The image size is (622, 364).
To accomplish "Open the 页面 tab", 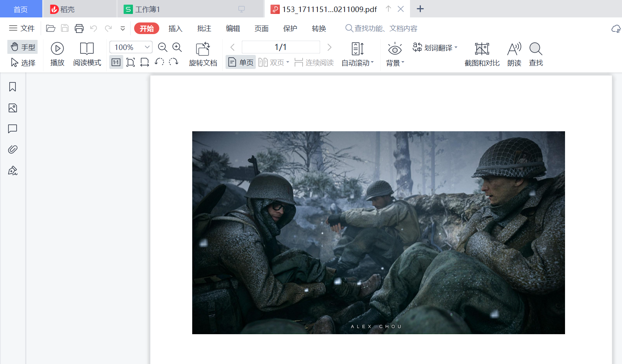I will [x=261, y=28].
